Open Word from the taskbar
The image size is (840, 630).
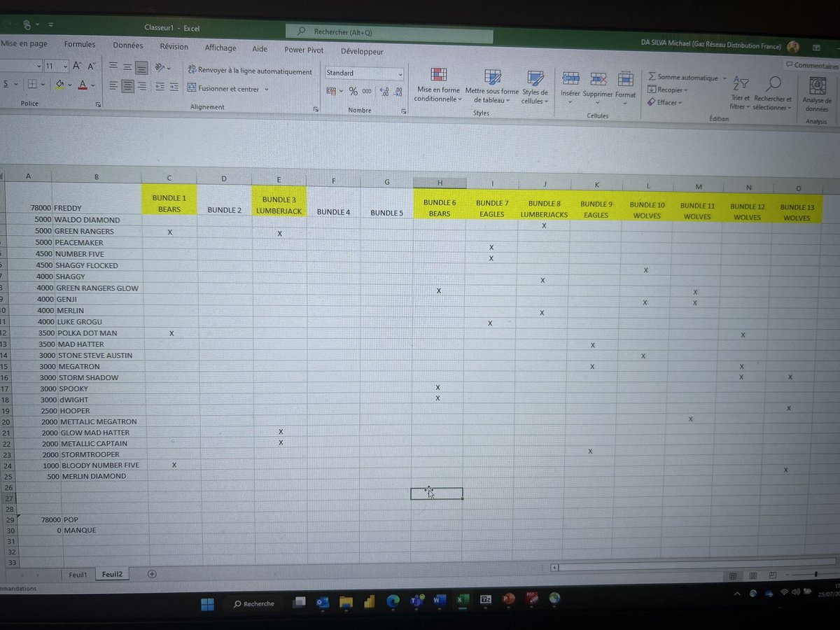pos(440,600)
